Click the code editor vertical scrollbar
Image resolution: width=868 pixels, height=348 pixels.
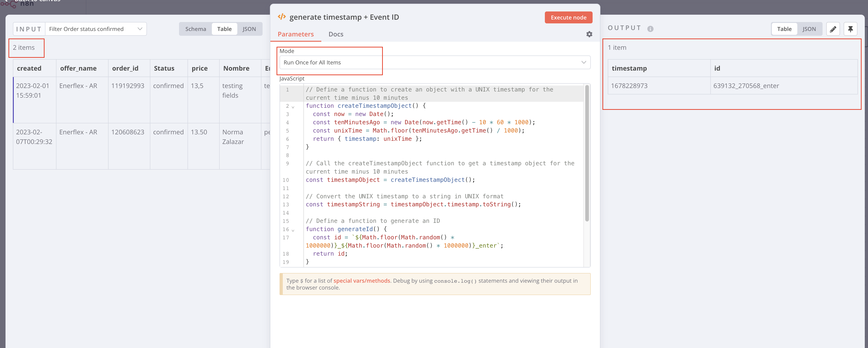point(587,153)
